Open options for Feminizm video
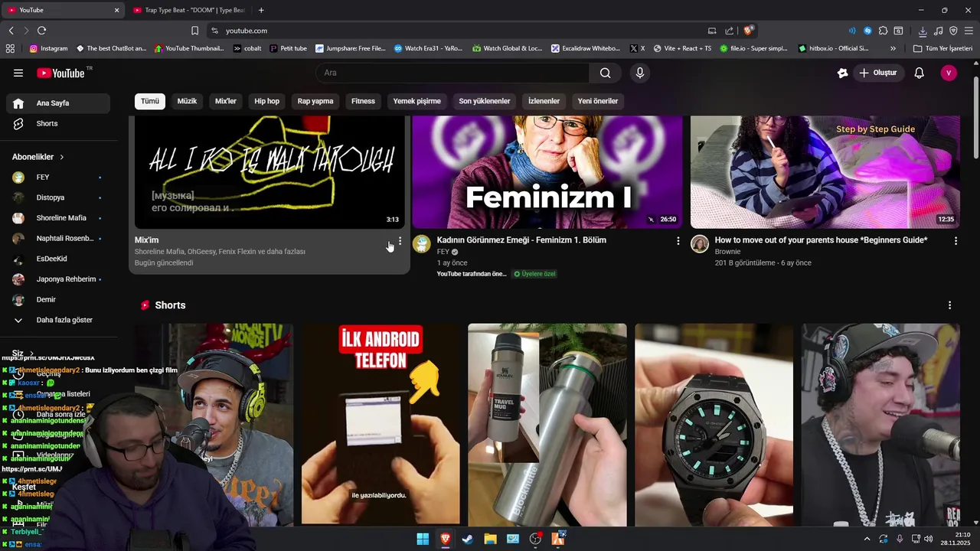980x551 pixels. pyautogui.click(x=678, y=241)
